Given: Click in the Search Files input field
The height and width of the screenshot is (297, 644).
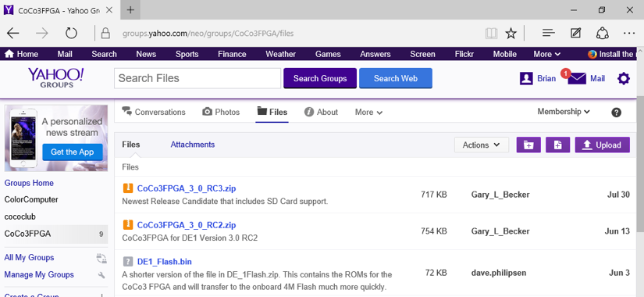Looking at the screenshot, I should pos(197,78).
